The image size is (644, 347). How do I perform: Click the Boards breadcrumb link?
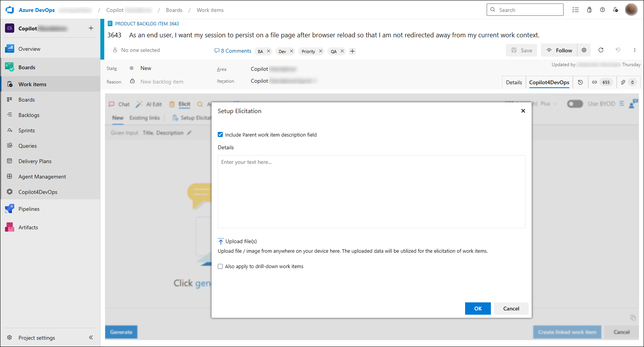174,10
